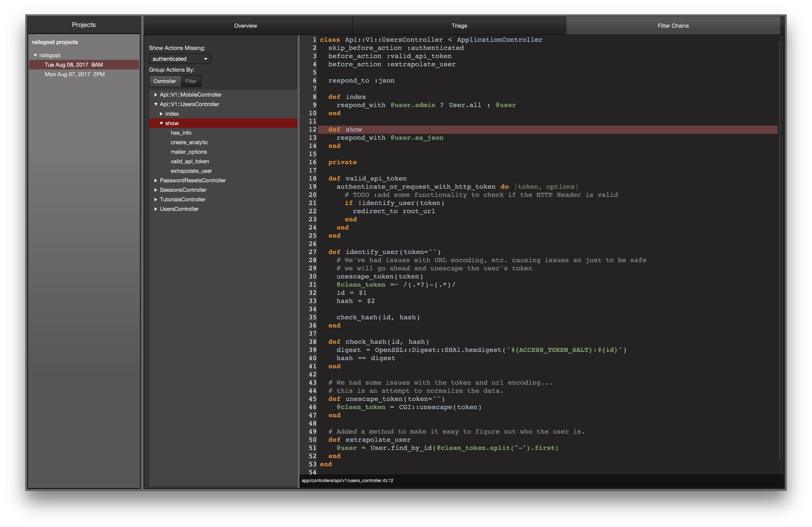Viewport: 812px width, 527px height.
Task: Click 'def valid_api_token' line
Action: click(x=367, y=179)
